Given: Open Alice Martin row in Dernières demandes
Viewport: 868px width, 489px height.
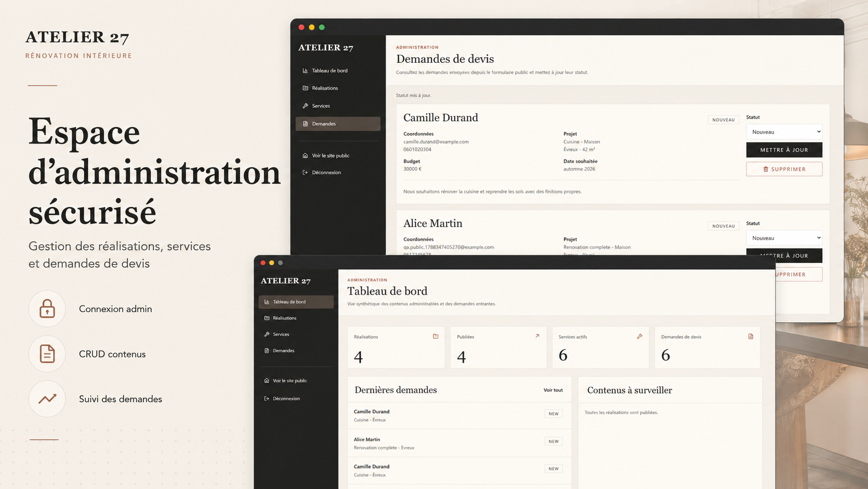Looking at the screenshot, I should tap(459, 443).
